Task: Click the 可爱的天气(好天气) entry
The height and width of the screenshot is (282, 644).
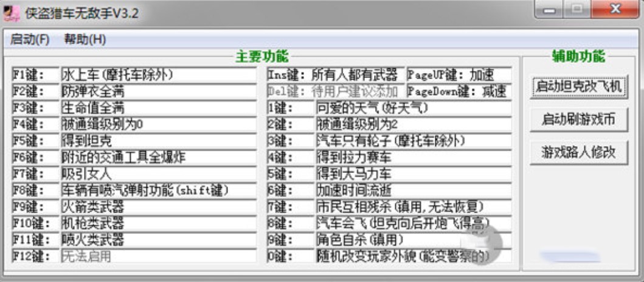Action: (x=414, y=108)
